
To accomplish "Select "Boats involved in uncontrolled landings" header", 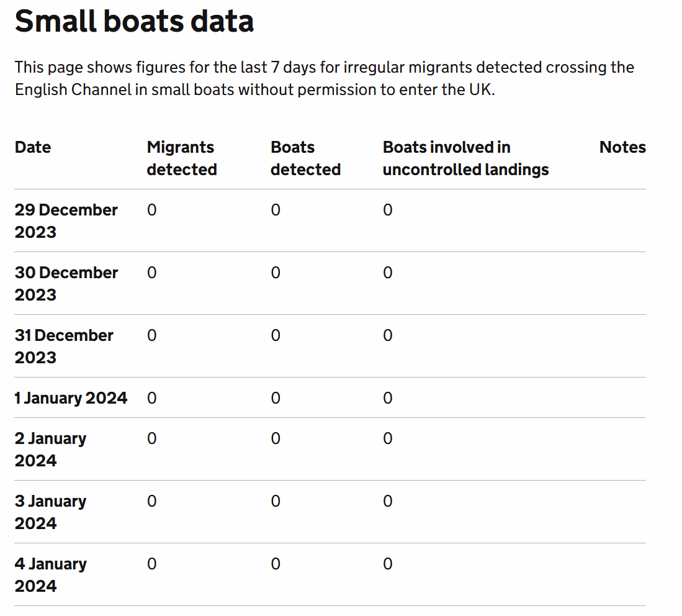I will pos(465,158).
